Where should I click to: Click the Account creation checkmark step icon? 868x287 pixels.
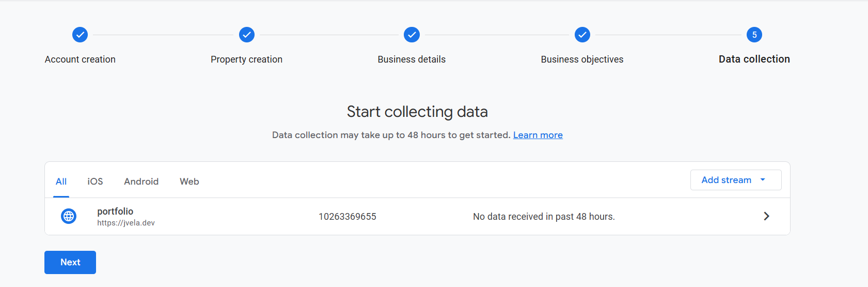coord(80,35)
